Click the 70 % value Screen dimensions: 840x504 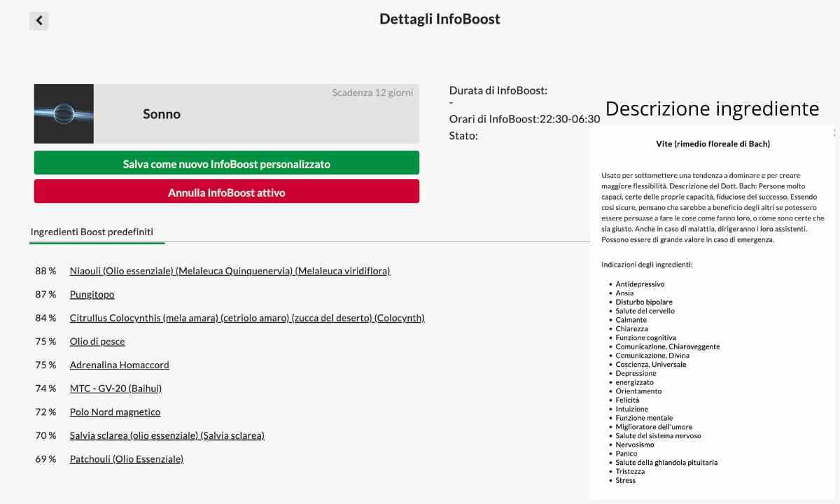pyautogui.click(x=45, y=435)
